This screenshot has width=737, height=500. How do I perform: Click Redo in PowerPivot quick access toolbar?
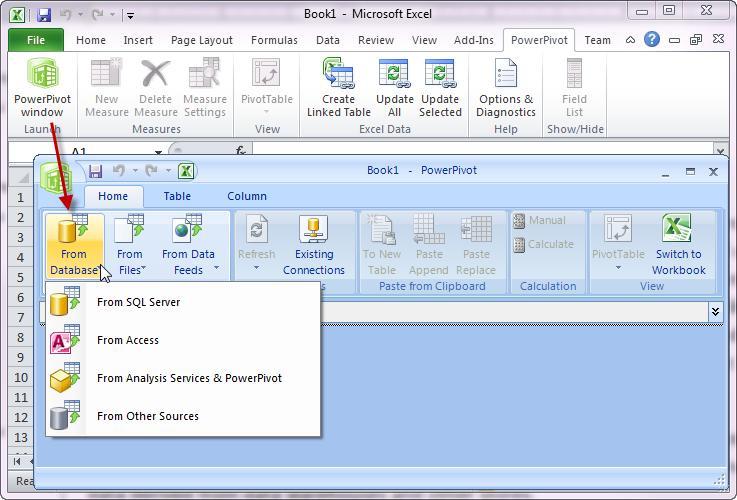(x=151, y=171)
